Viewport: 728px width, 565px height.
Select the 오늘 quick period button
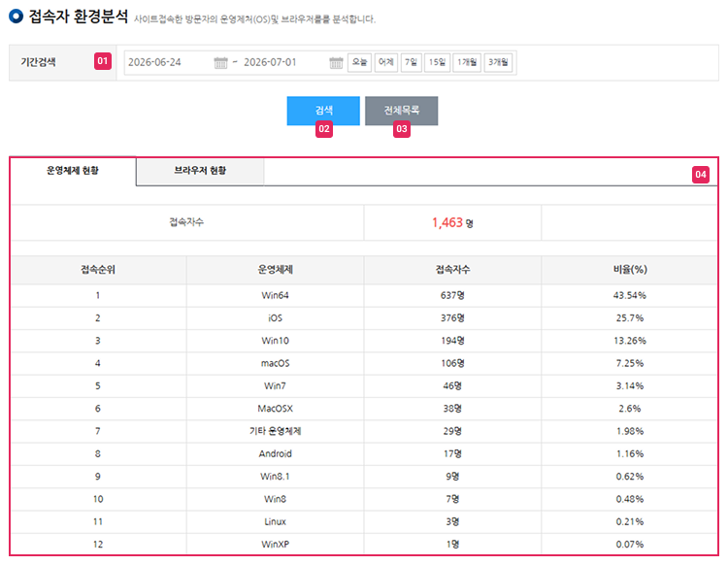coord(359,62)
